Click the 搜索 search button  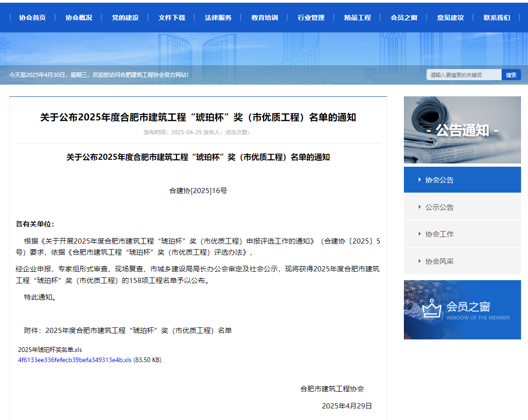tap(511, 75)
